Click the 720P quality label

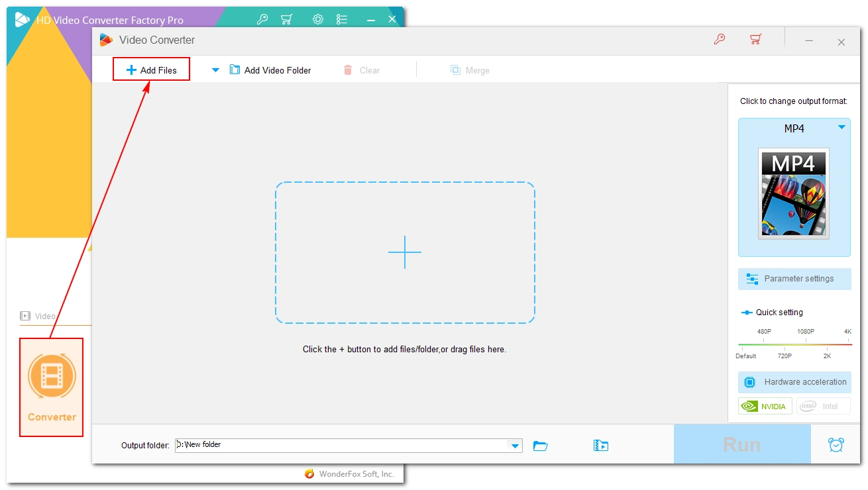(785, 356)
